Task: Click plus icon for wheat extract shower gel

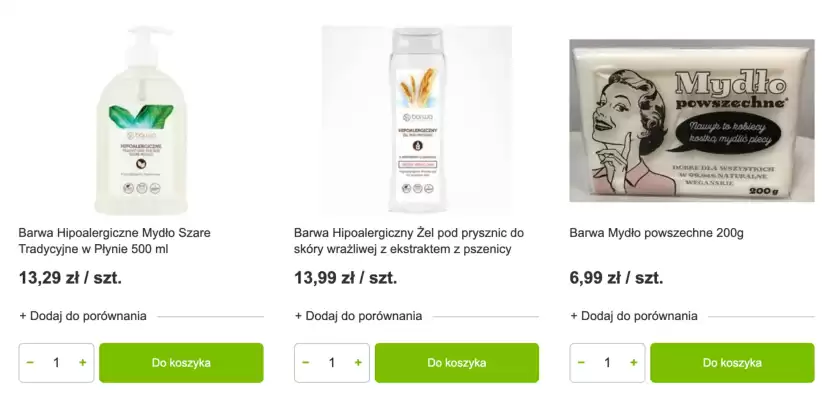Action: pyautogui.click(x=358, y=363)
